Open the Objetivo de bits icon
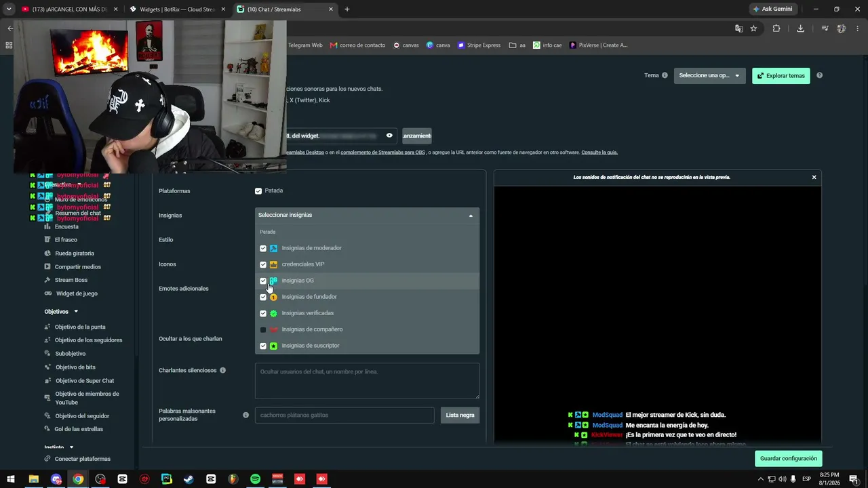868x488 pixels. tap(47, 367)
